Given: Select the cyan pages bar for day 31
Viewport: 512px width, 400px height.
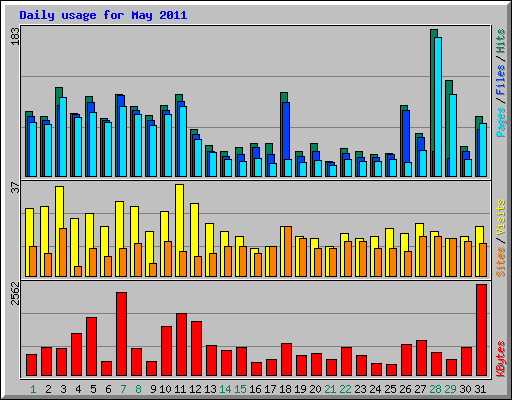Looking at the screenshot, I should (x=483, y=150).
